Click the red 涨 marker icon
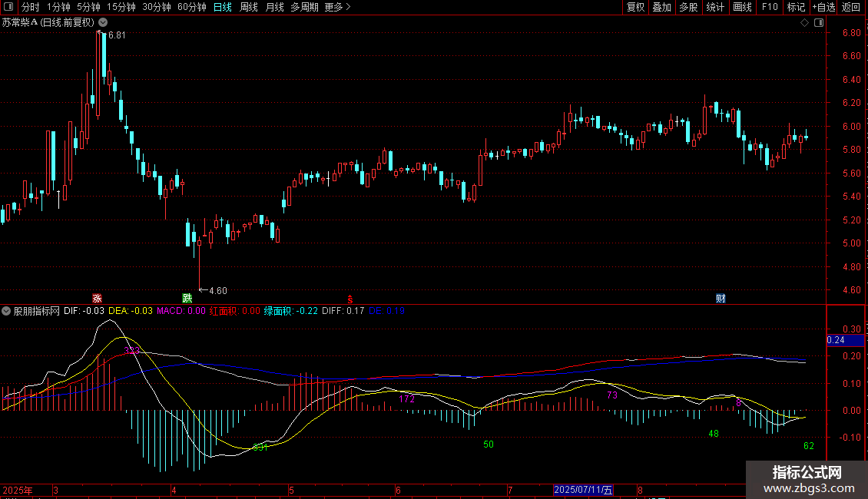 pyautogui.click(x=97, y=298)
